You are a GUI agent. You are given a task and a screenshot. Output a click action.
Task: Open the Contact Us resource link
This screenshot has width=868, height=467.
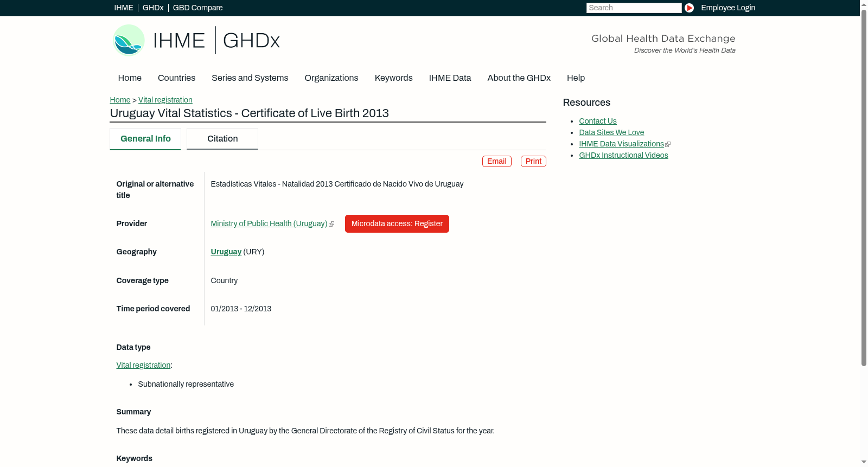(x=598, y=121)
